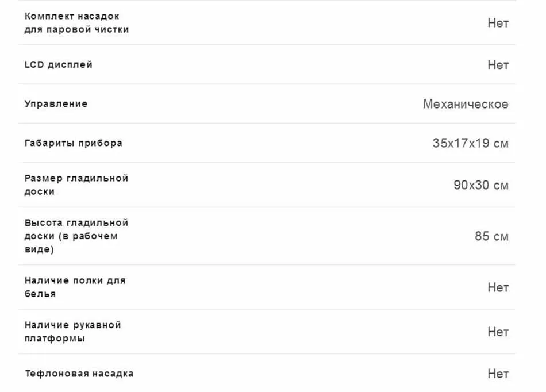Click the 'Размер гладильной доски' label
Image resolution: width=546 pixels, height=392 pixels.
pyautogui.click(x=76, y=185)
